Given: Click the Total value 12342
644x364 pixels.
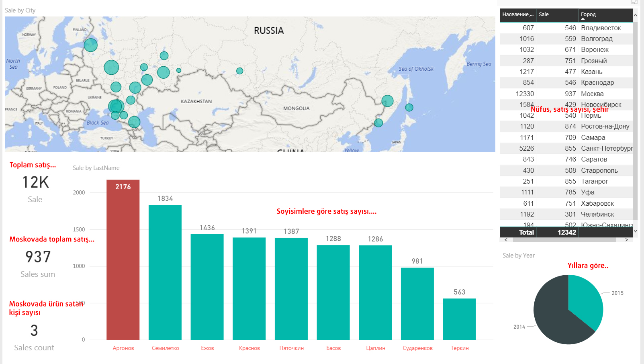Looking at the screenshot, I should coord(566,232).
